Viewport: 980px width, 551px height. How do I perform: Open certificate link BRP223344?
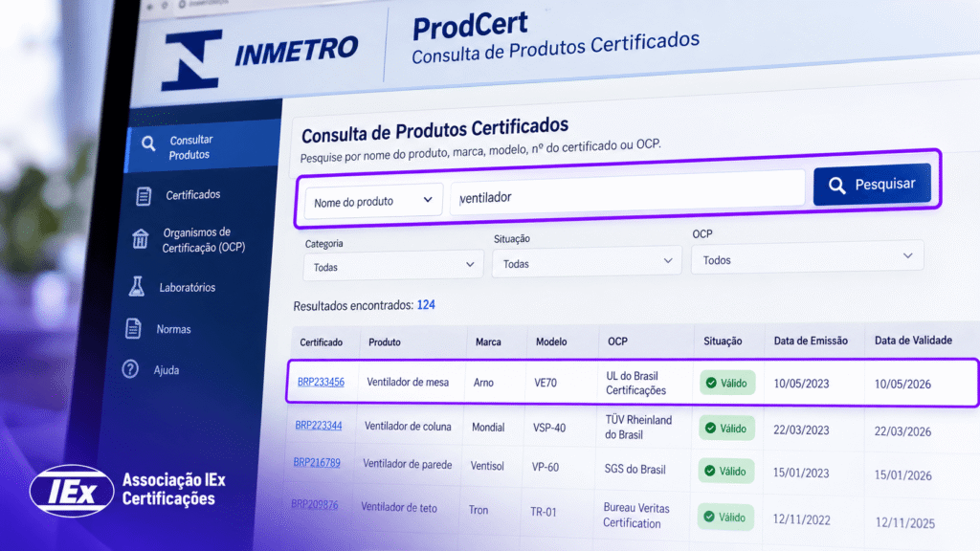pyautogui.click(x=318, y=426)
